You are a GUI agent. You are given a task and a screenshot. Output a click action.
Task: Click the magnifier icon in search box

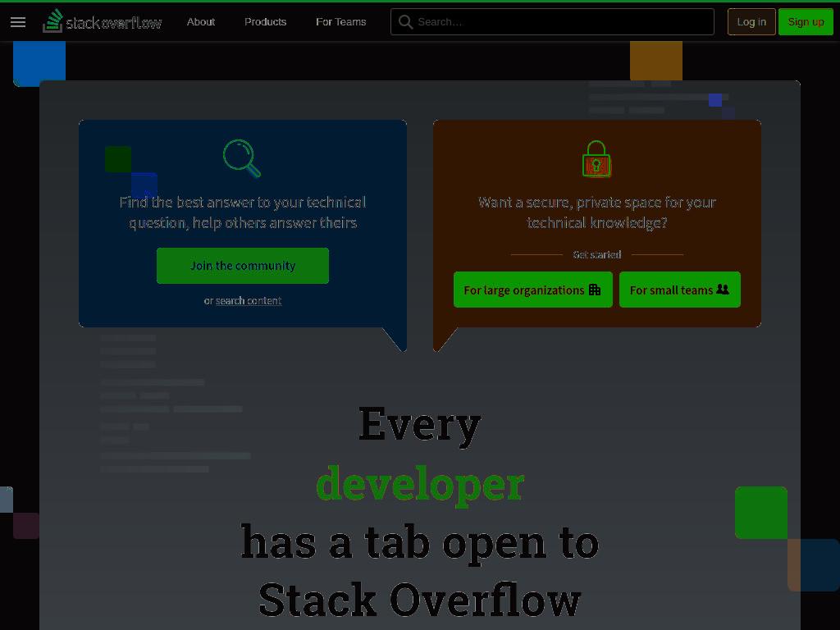click(x=405, y=22)
